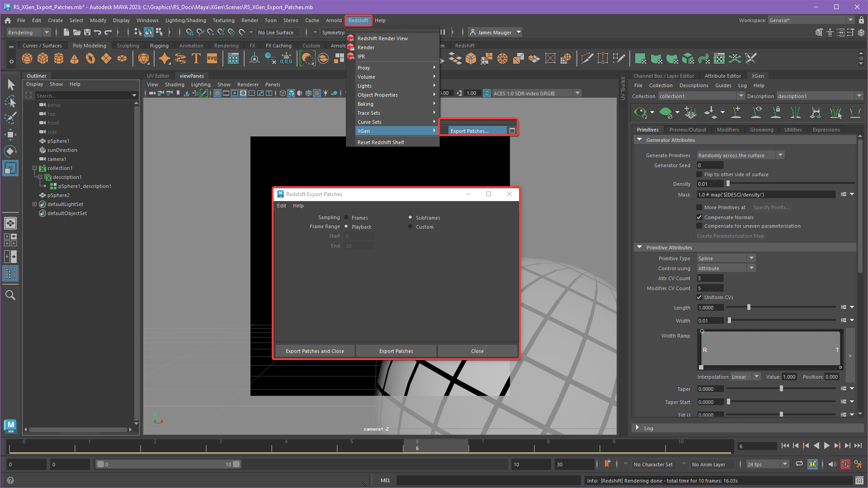
Task: Click the Taper slider handle
Action: click(x=781, y=389)
